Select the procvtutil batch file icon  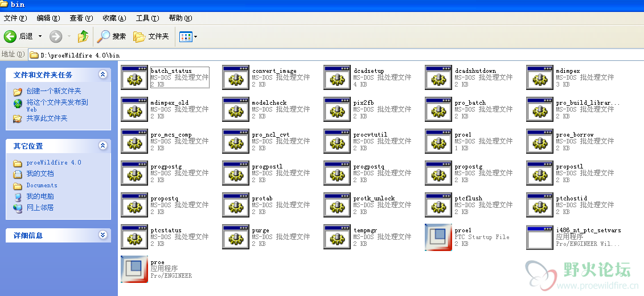point(337,141)
